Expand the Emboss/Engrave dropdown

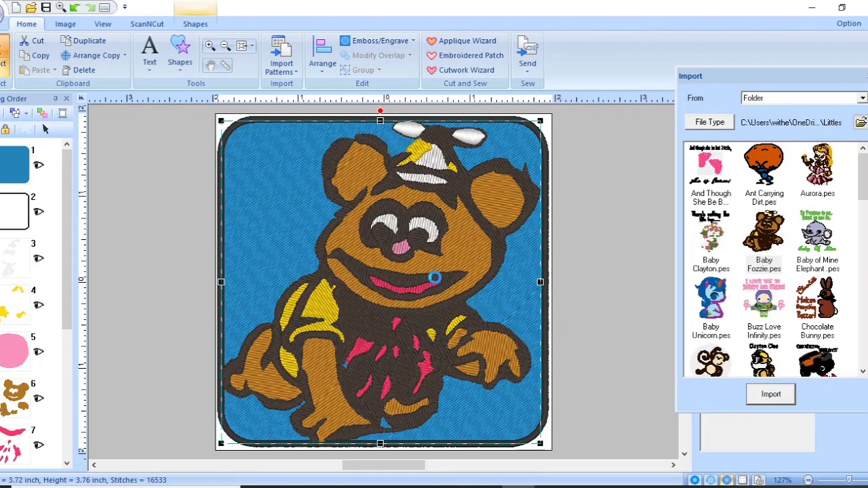point(413,41)
